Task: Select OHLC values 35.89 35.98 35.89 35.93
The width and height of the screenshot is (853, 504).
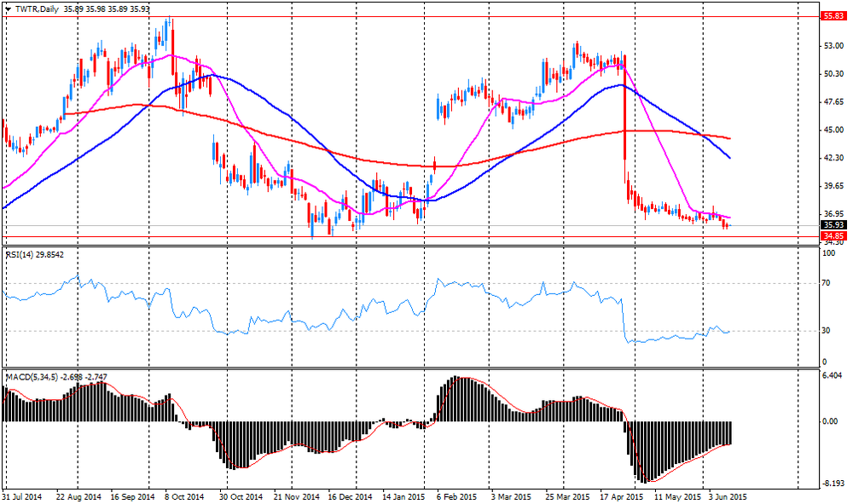Action: pos(107,9)
